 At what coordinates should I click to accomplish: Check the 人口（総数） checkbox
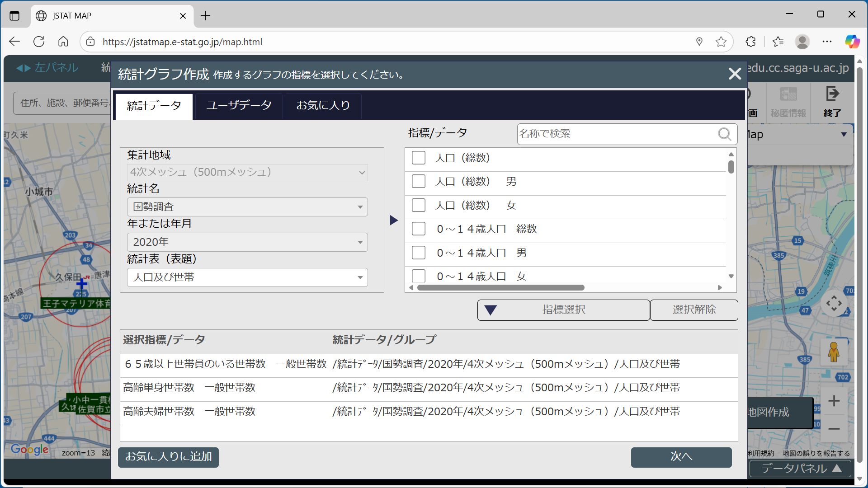[x=419, y=158]
